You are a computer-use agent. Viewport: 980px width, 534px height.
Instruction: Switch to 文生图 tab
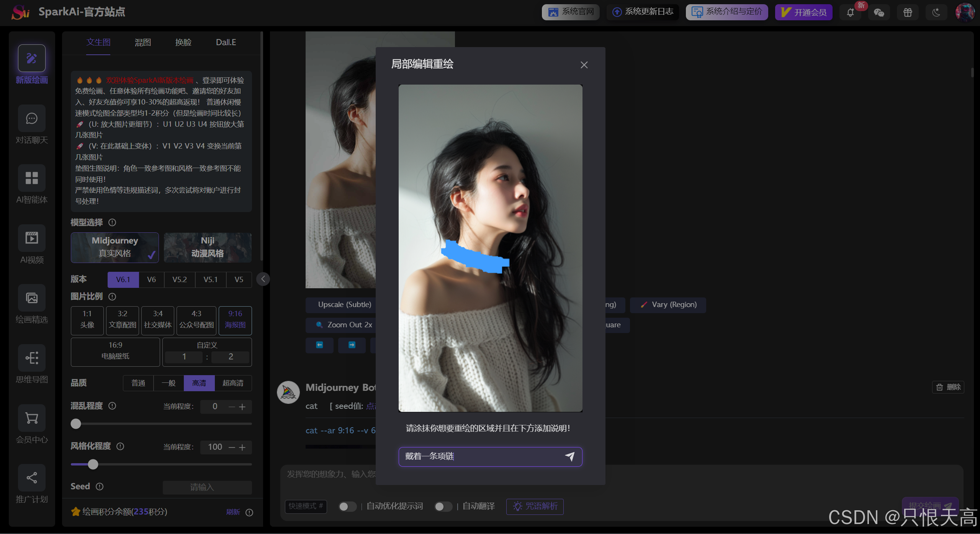coord(98,42)
